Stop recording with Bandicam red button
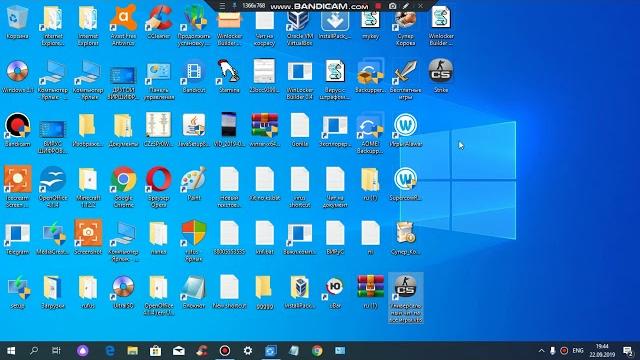This screenshot has width=640, height=360. point(378,6)
